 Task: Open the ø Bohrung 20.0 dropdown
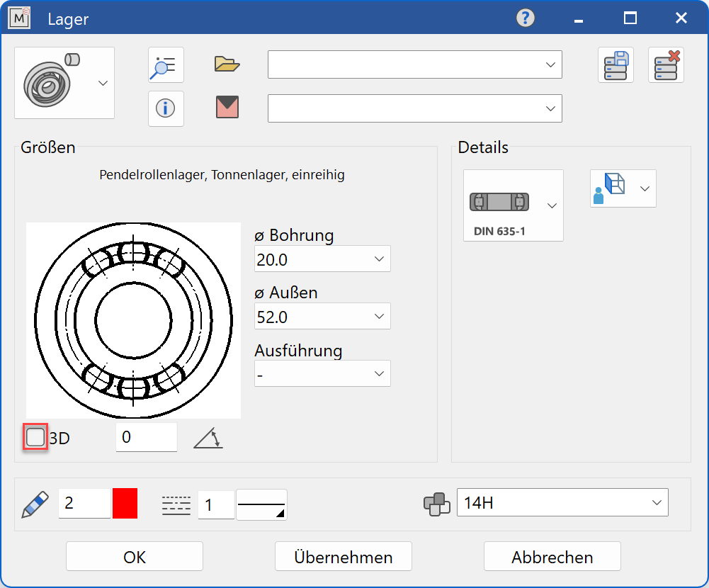tap(322, 259)
